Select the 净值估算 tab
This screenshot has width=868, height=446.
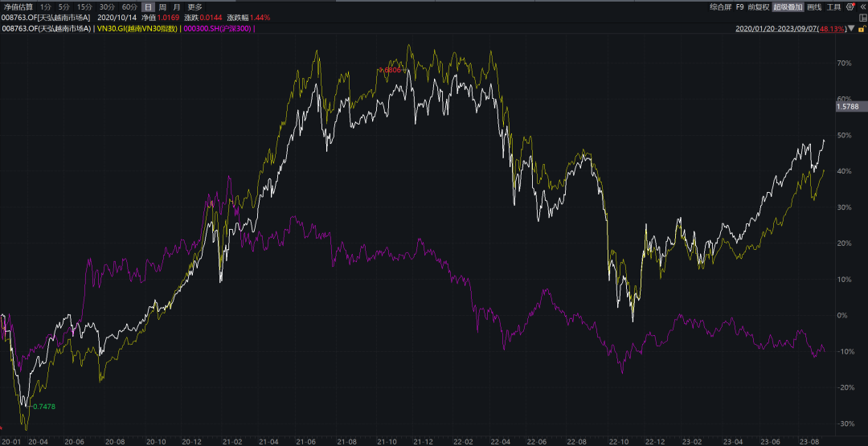coord(18,7)
